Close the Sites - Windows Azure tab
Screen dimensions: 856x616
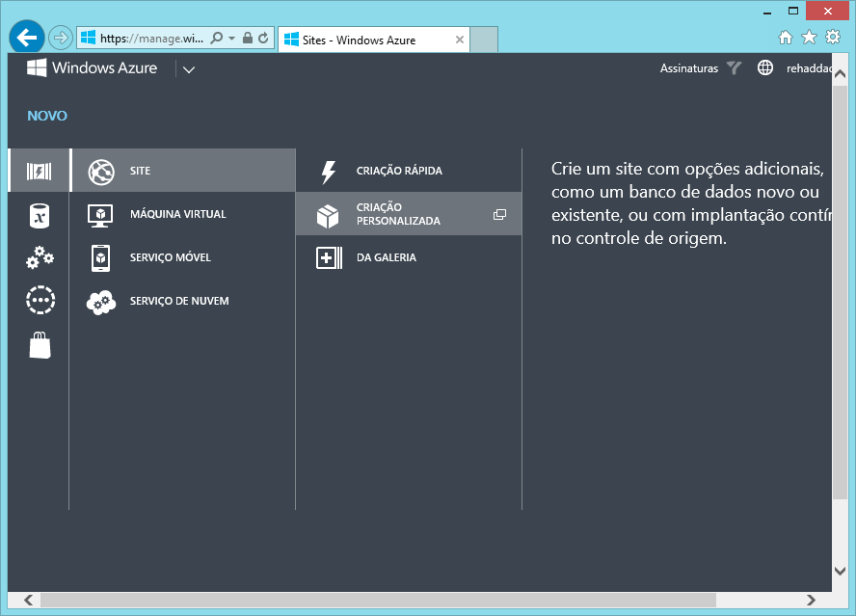460,40
